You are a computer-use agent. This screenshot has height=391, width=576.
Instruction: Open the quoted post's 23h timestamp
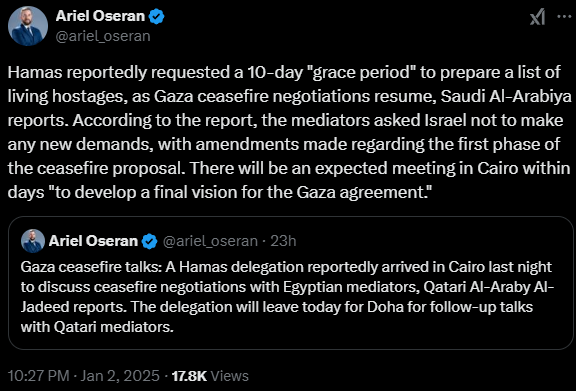[x=283, y=241]
